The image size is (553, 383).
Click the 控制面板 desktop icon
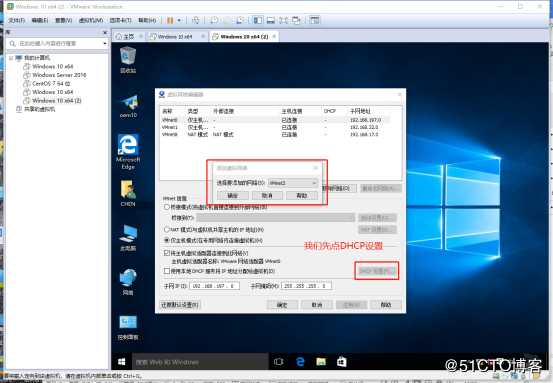(128, 327)
